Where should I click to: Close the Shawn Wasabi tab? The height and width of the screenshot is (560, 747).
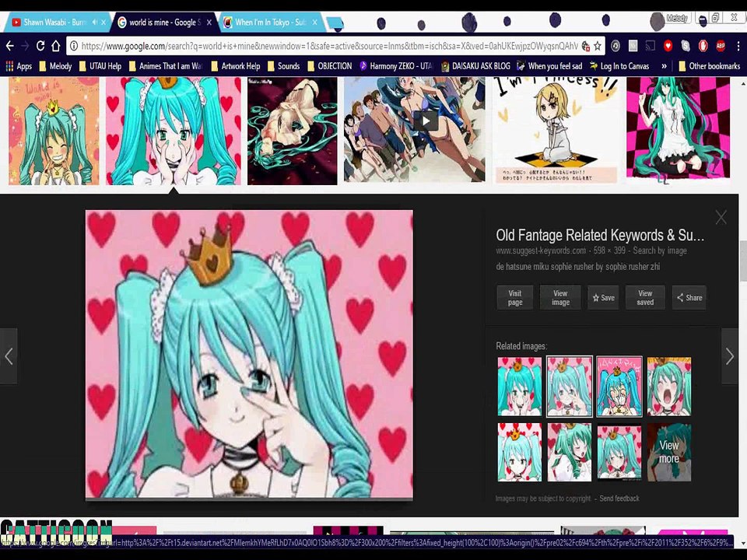coord(103,23)
